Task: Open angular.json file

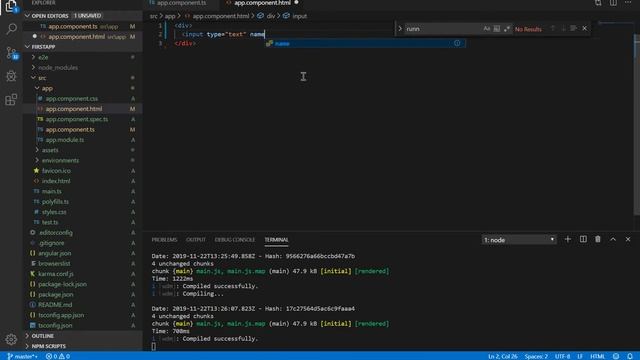Action: coord(54,253)
